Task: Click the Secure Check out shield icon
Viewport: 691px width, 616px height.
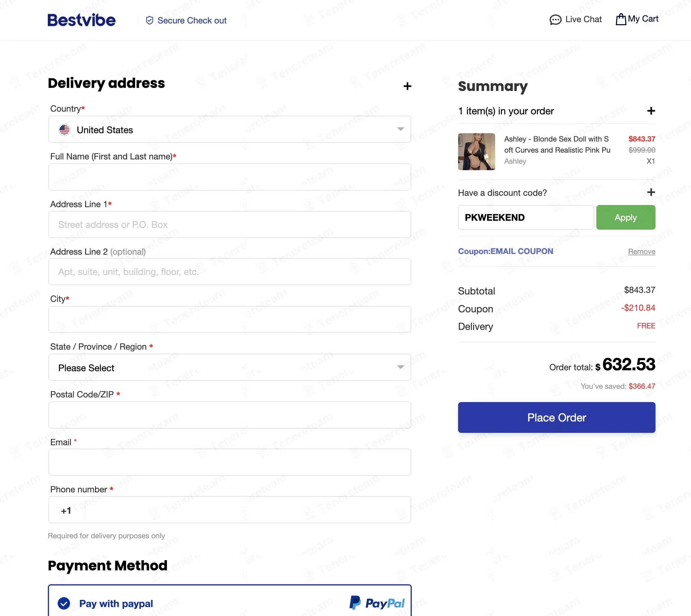Action: click(149, 20)
